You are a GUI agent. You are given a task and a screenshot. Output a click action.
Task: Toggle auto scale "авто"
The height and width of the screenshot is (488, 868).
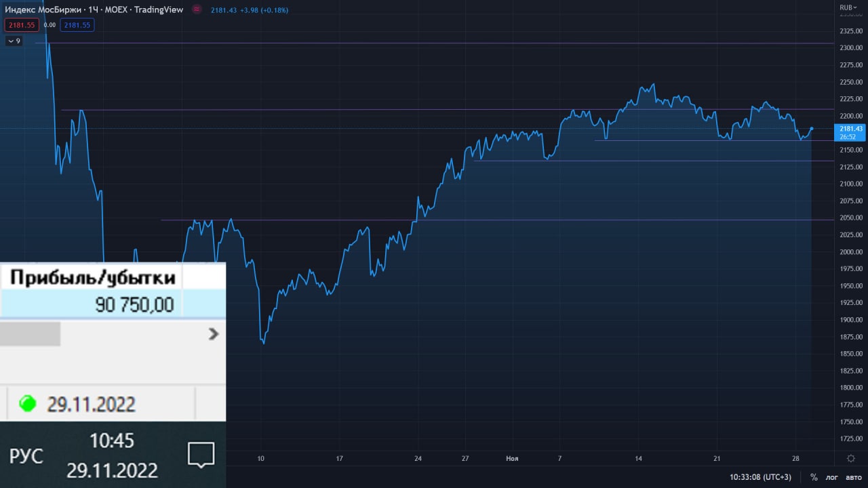pyautogui.click(x=852, y=477)
